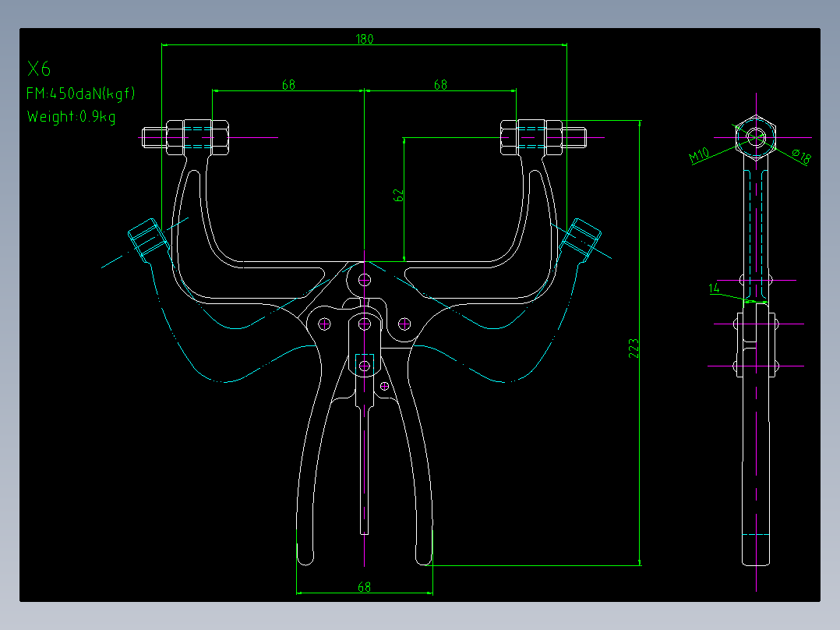Select the "62" vertical dimension value
The image size is (840, 630).
pyautogui.click(x=398, y=195)
